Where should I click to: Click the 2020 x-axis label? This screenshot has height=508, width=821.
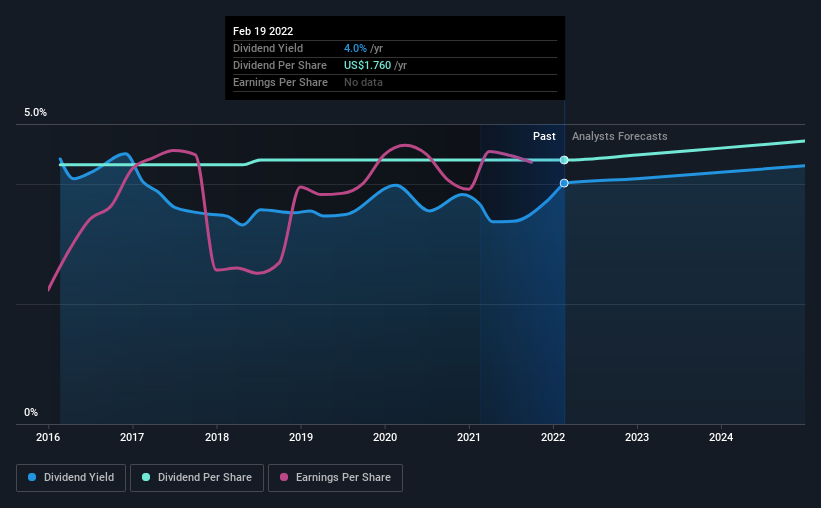click(x=385, y=437)
